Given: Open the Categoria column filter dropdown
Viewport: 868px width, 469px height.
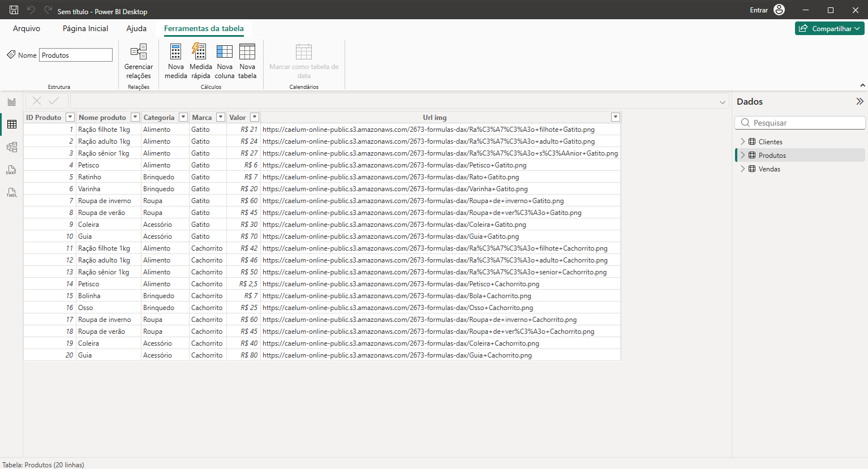Looking at the screenshot, I should (183, 117).
